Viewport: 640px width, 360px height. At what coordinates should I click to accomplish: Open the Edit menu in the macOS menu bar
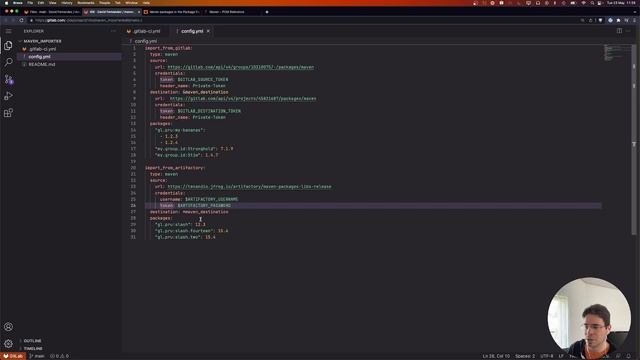tap(41, 3)
